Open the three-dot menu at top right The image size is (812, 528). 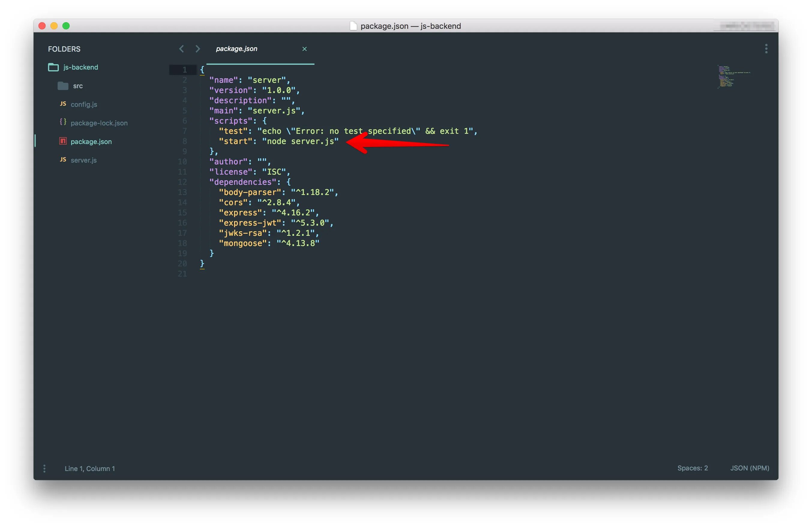(766, 49)
